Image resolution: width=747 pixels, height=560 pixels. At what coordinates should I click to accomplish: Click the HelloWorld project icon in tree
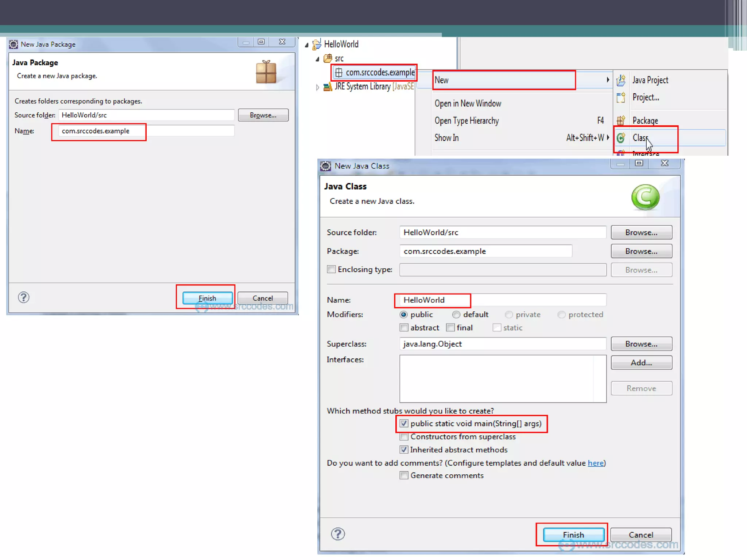(317, 44)
